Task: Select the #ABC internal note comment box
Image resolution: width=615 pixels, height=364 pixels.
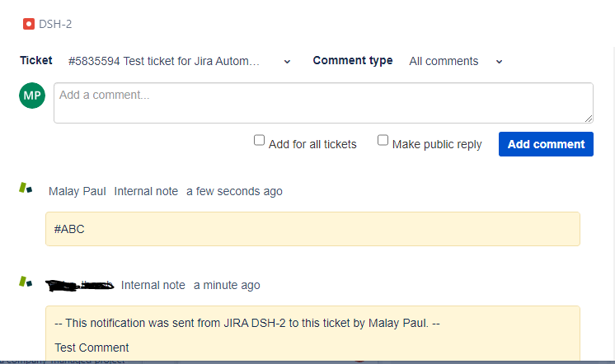Action: [312, 229]
